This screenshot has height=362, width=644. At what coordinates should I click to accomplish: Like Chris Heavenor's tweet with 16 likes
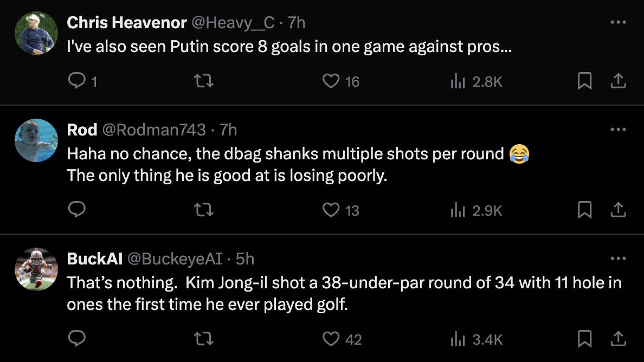tap(331, 81)
